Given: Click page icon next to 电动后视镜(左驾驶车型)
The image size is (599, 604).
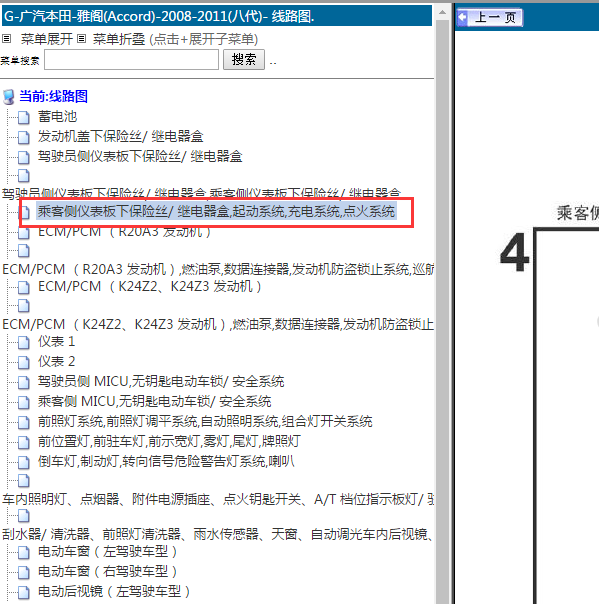Looking at the screenshot, I should point(23,592).
